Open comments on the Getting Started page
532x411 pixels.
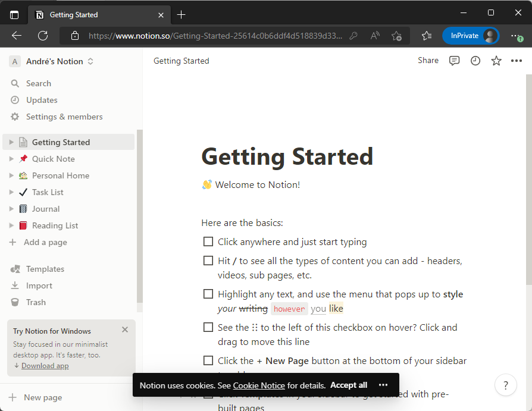(x=454, y=61)
